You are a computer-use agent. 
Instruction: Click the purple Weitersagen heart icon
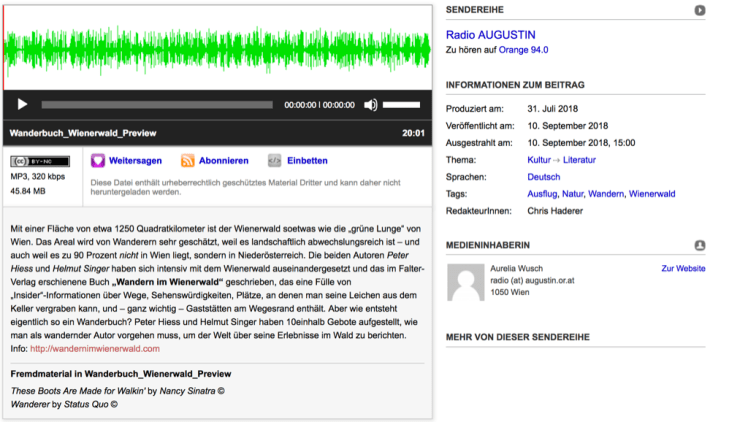[98, 160]
